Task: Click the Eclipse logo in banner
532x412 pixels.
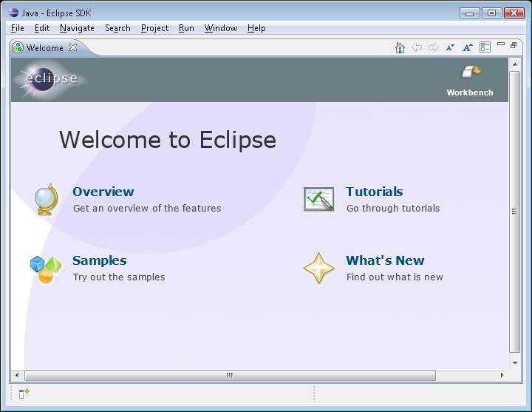Action: pos(50,79)
